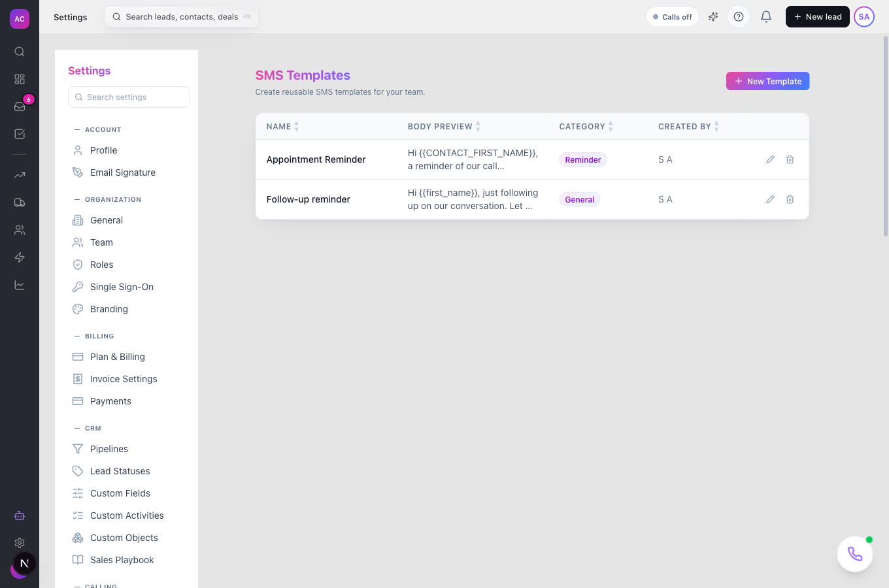
Task: Sort table by Name column
Action: coord(282,127)
